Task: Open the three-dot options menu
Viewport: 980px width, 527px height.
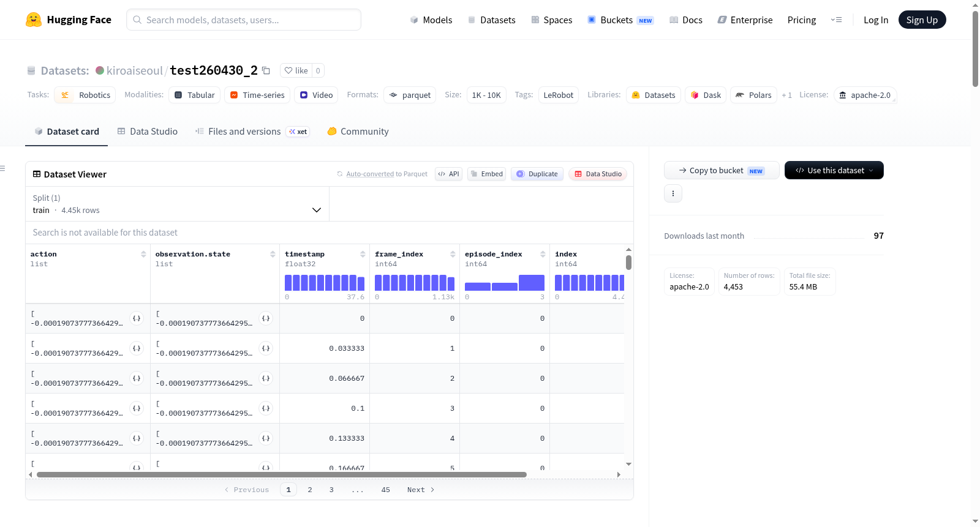Action: (x=673, y=193)
